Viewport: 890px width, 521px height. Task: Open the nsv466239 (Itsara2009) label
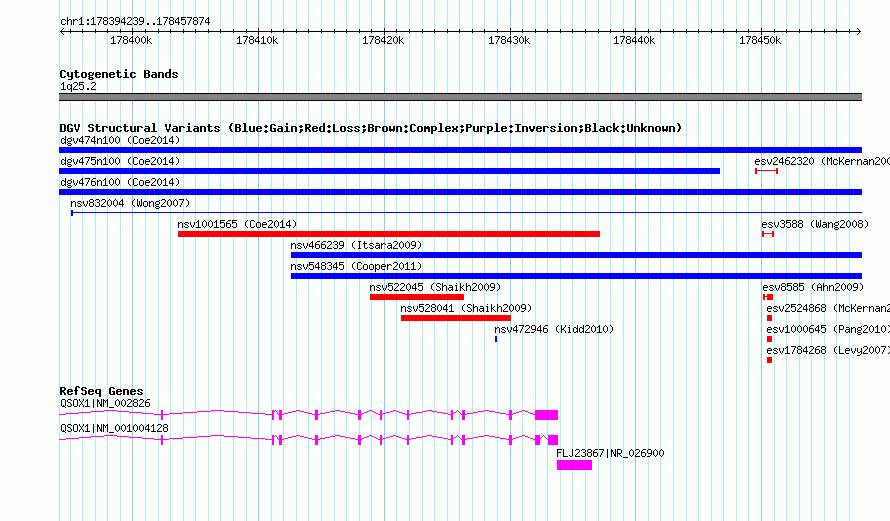coord(356,245)
